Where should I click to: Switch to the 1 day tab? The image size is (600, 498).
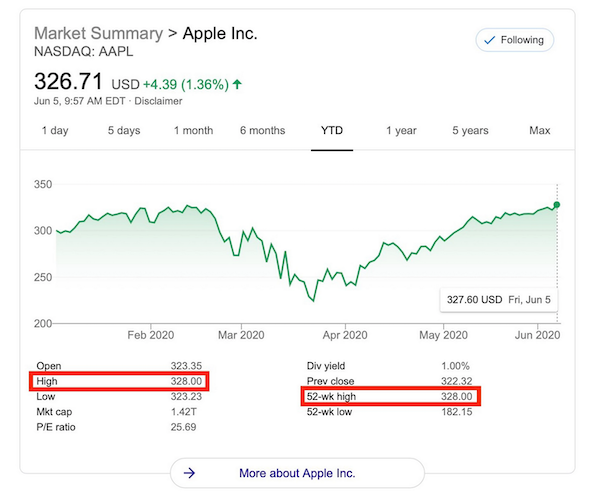coord(55,131)
